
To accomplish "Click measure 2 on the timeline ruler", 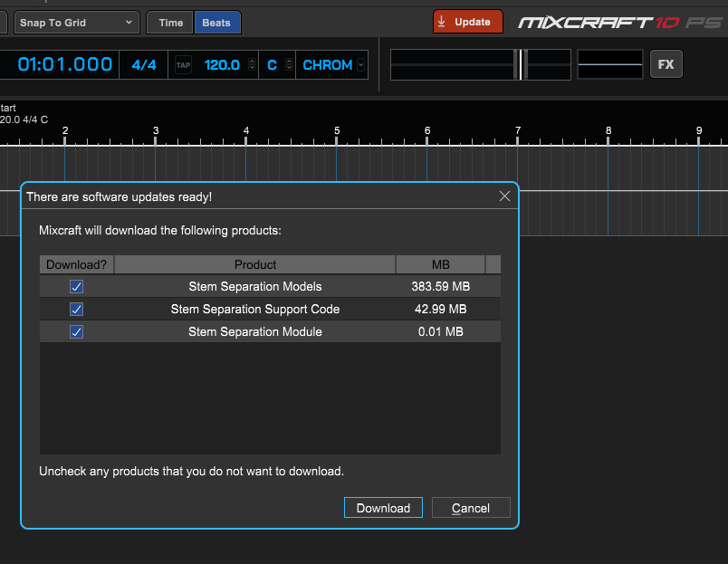I will tap(65, 131).
